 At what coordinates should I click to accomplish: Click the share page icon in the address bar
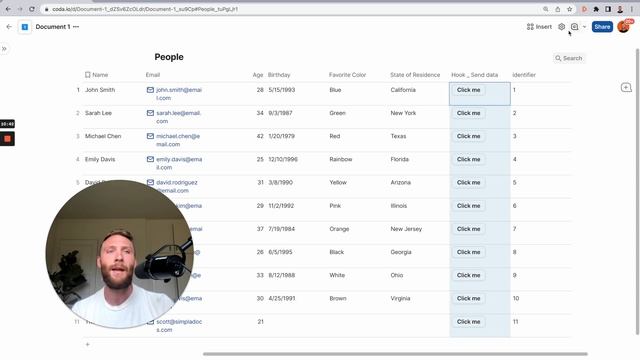point(558,9)
